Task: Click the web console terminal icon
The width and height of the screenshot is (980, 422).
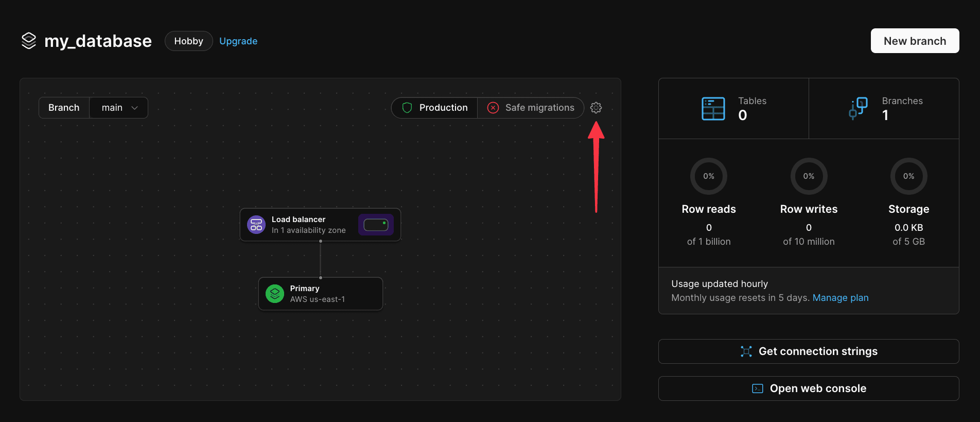Action: (758, 389)
